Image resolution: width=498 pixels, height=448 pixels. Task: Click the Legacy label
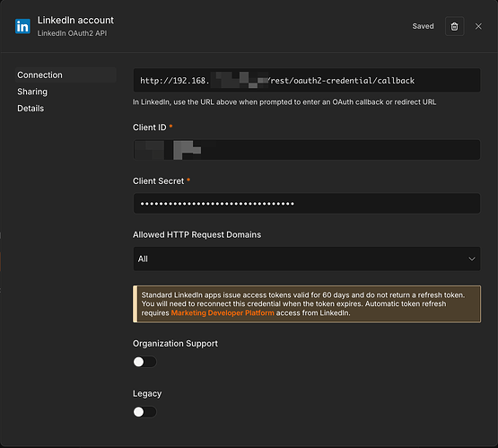147,394
